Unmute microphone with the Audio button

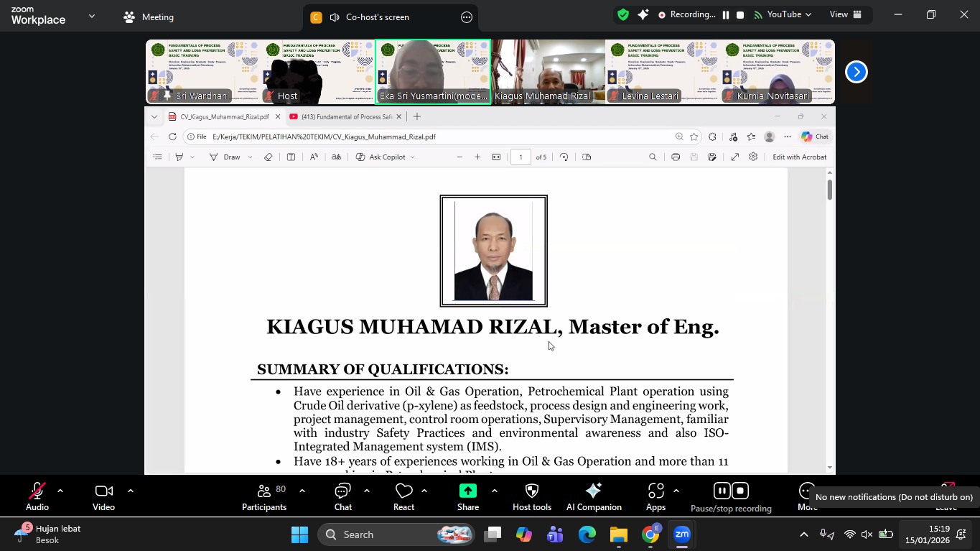pyautogui.click(x=37, y=496)
